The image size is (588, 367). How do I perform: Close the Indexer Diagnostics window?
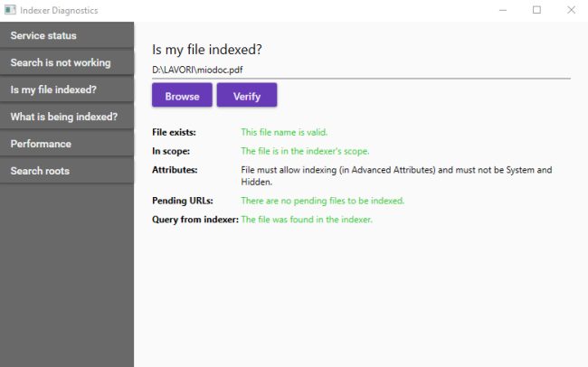pyautogui.click(x=570, y=10)
